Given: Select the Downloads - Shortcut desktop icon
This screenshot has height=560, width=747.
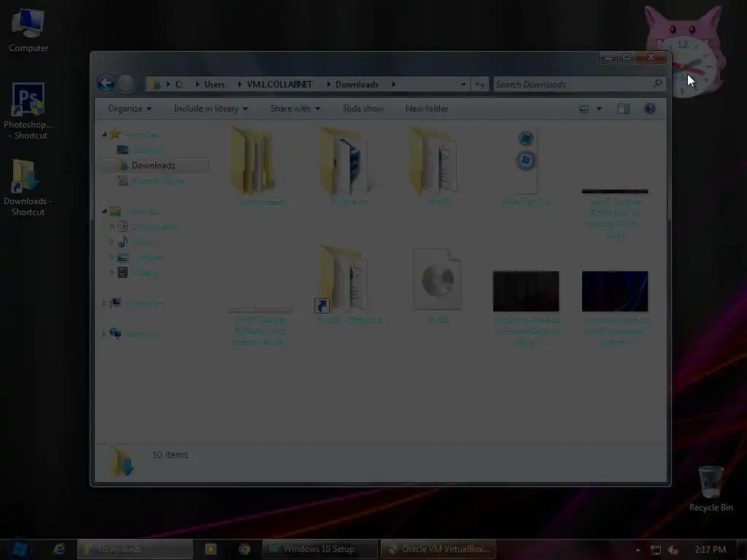Looking at the screenshot, I should (28, 187).
